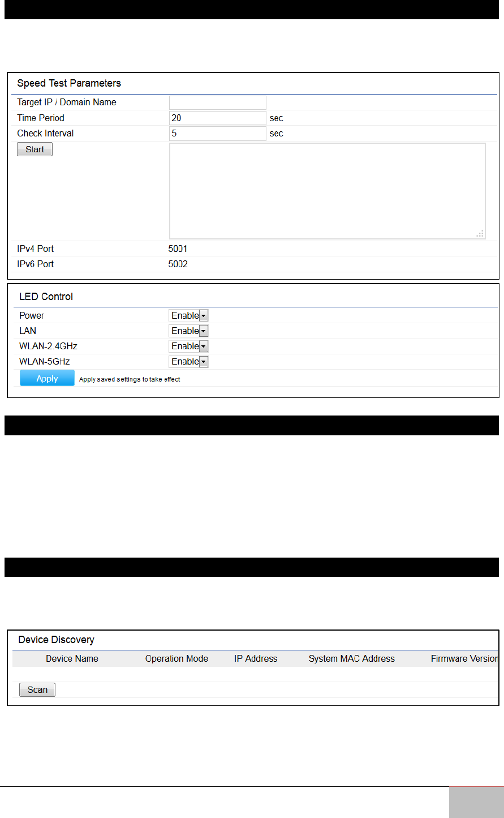Viewport: 504px width, 818px height.
Task: Click the Device Name column header
Action: [x=72, y=658]
